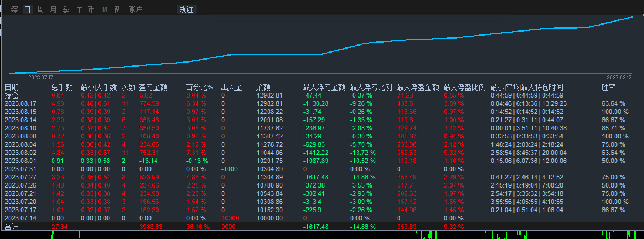This screenshot has width=644, height=239.
Task: Sort by the 日期 column header
Action: [x=11, y=87]
